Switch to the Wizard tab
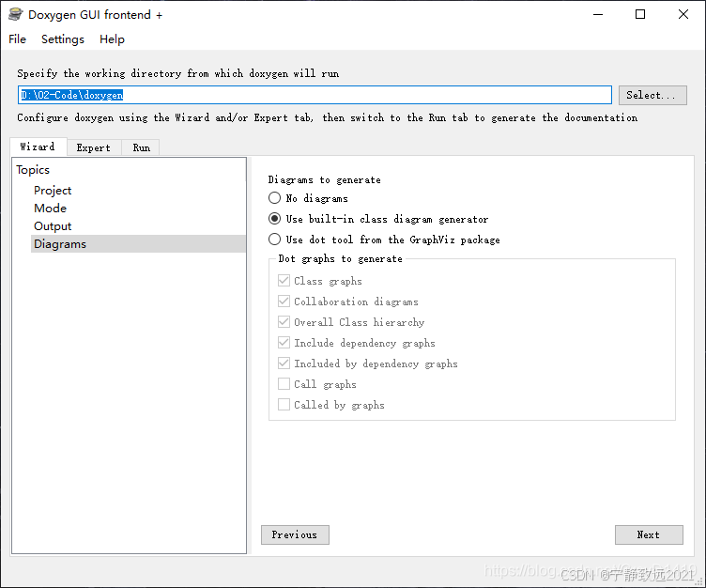706x588 pixels. pos(38,147)
